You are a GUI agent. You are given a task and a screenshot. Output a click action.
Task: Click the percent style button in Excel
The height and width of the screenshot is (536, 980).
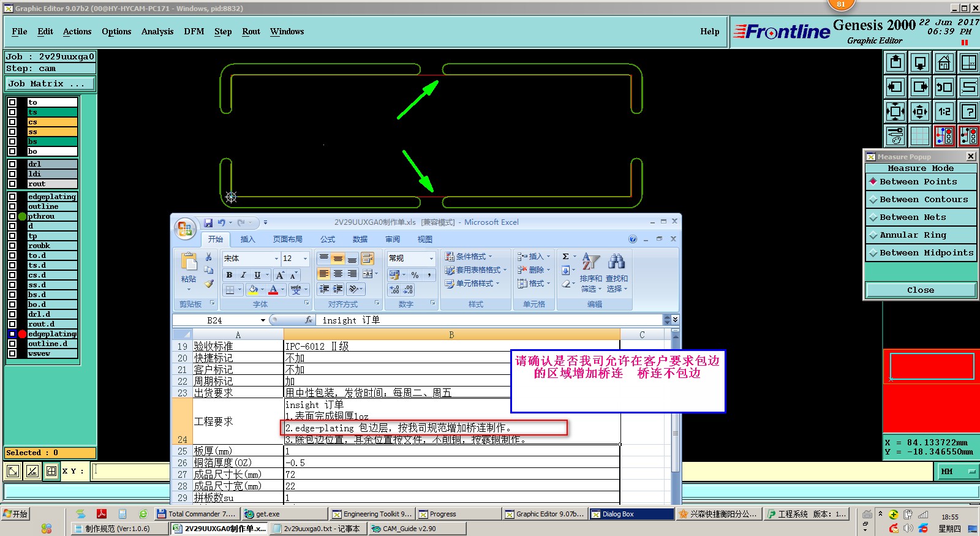(415, 275)
